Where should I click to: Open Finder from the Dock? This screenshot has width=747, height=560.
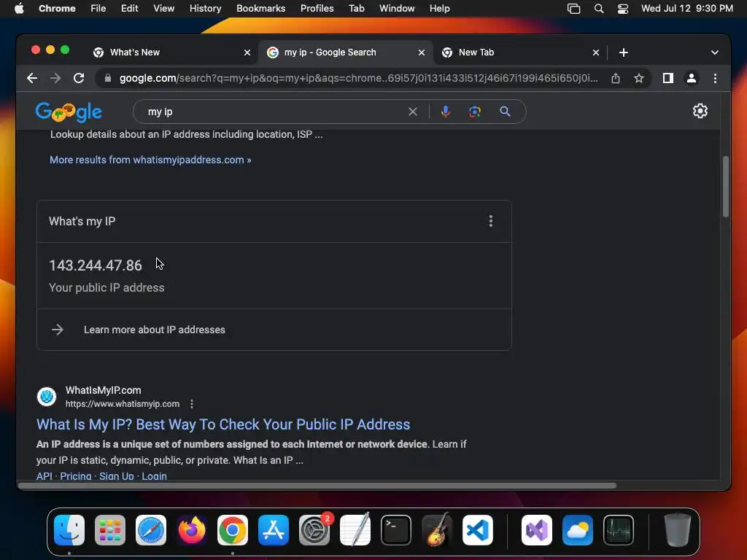pos(69,530)
